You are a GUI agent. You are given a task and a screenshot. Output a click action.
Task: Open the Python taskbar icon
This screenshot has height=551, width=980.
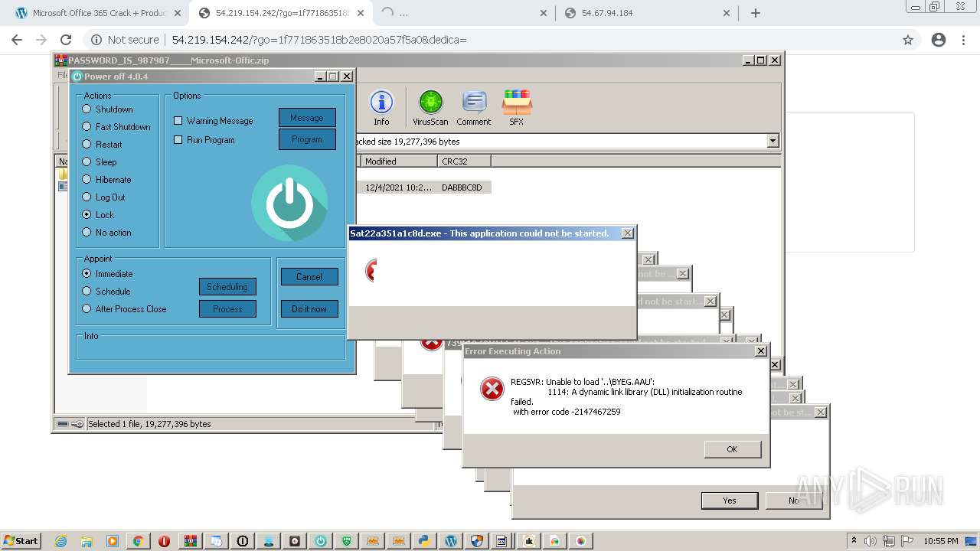click(424, 541)
